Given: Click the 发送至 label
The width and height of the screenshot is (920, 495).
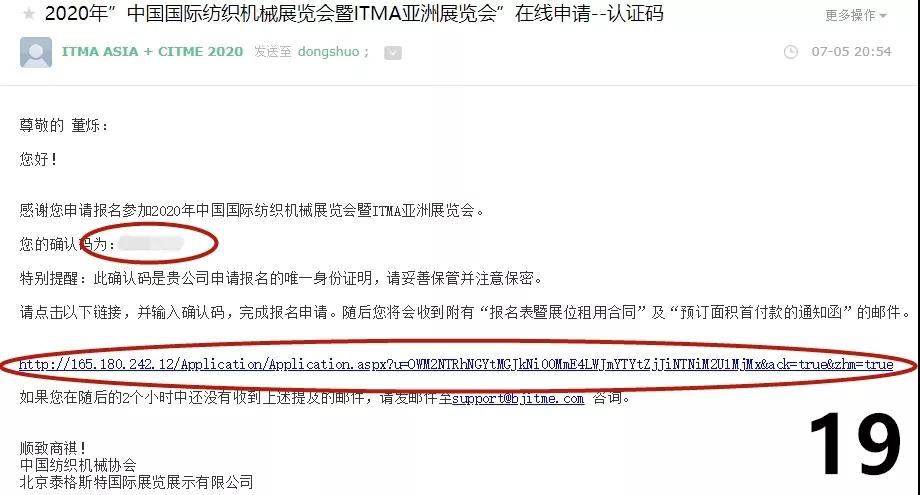Looking at the screenshot, I should pos(272,52).
